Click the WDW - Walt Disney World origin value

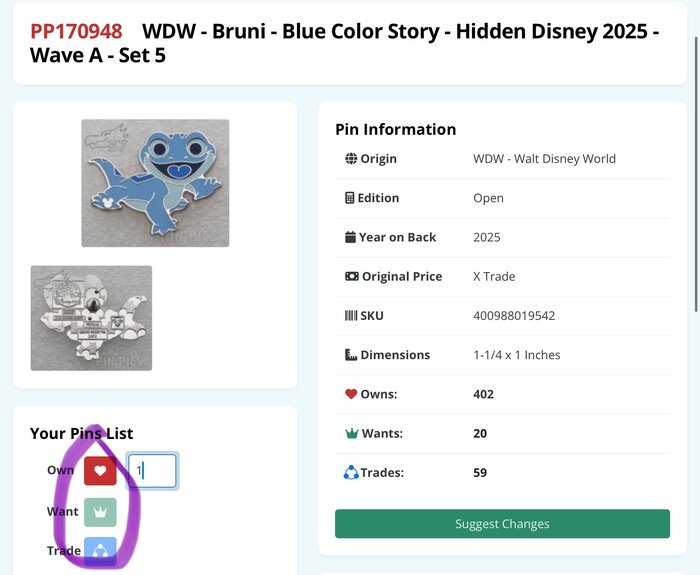click(x=544, y=159)
